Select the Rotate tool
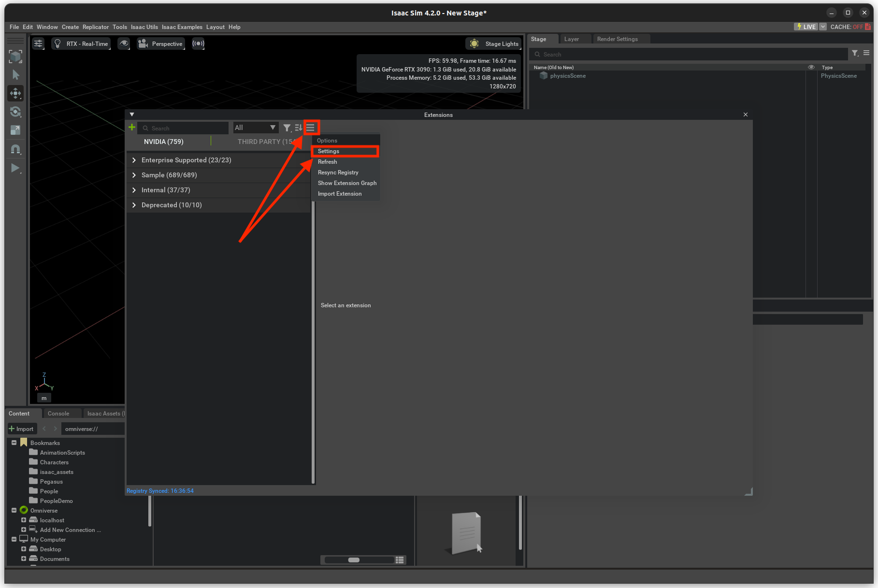878x588 pixels. point(15,112)
